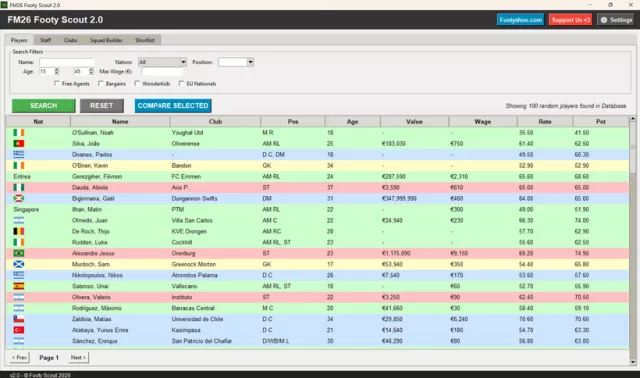This screenshot has width=640, height=378.
Task: Sort by the Age column header
Action: [353, 122]
